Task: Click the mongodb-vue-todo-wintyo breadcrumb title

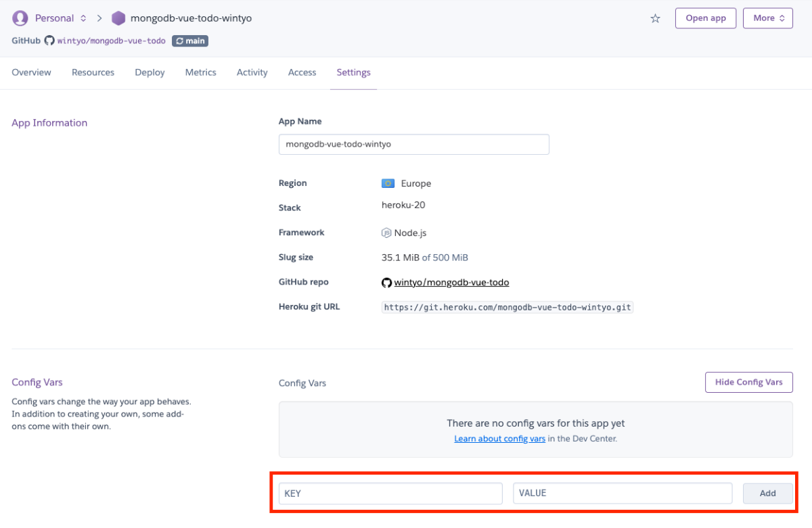Action: 191,18
